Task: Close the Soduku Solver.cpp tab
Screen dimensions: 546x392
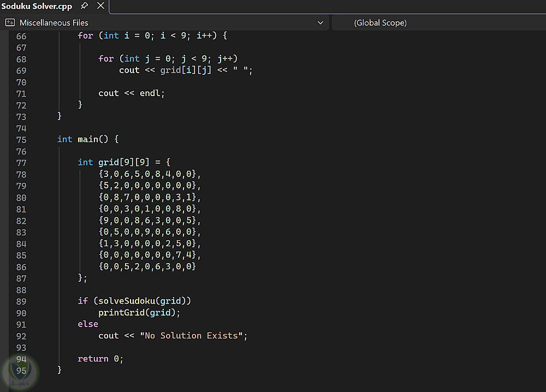Action: pyautogui.click(x=100, y=5)
